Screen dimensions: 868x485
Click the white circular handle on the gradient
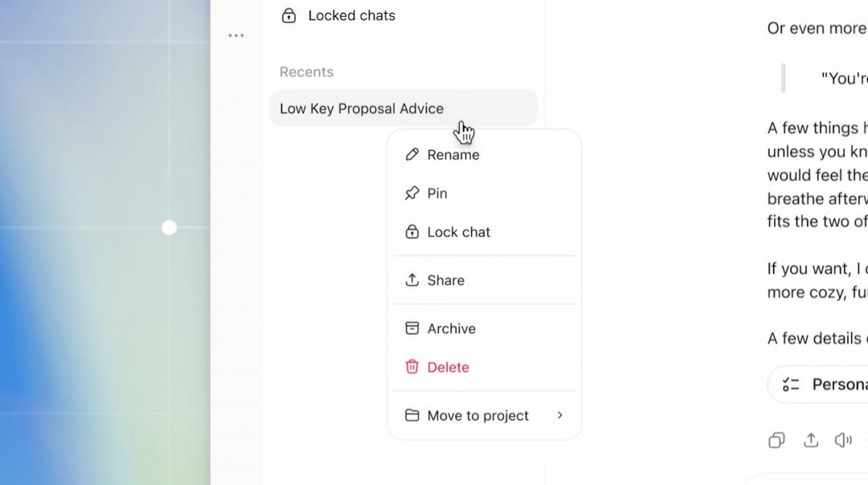click(169, 227)
